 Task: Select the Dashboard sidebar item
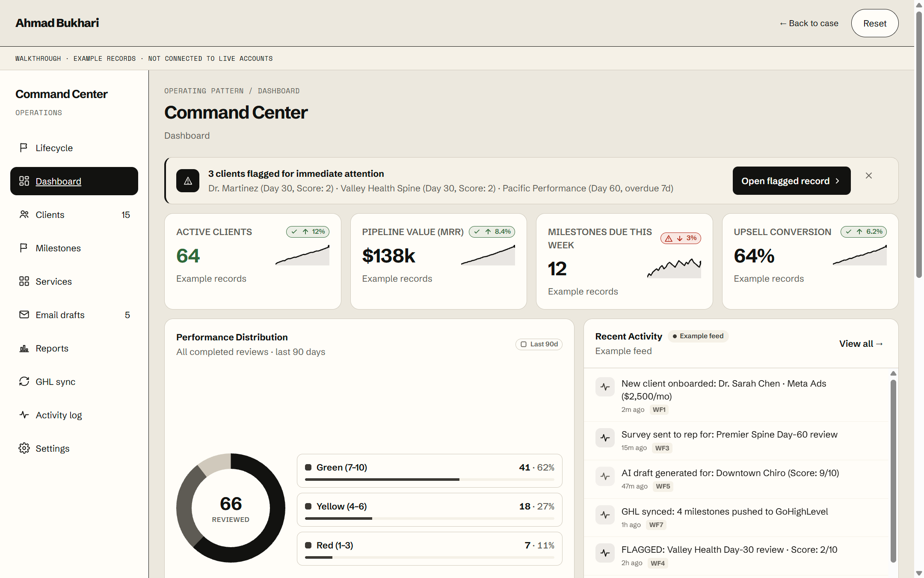click(74, 181)
